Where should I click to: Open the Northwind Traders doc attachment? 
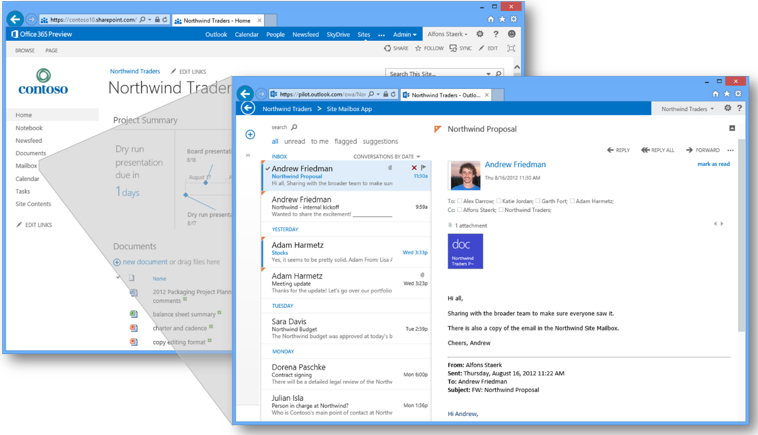point(465,251)
